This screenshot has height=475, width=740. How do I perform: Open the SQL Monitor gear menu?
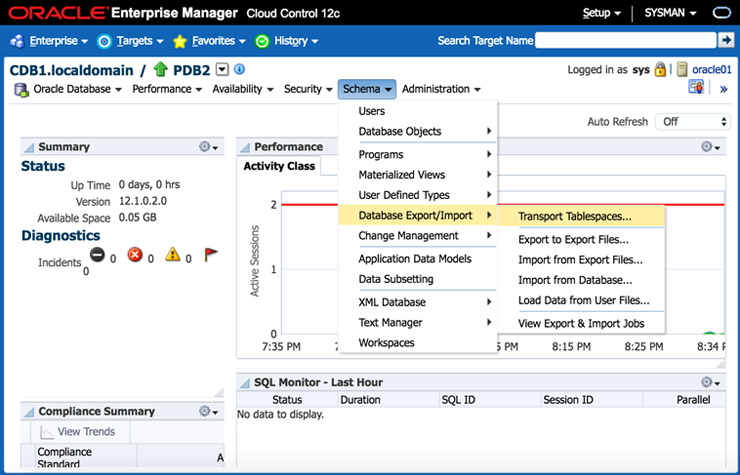click(710, 382)
